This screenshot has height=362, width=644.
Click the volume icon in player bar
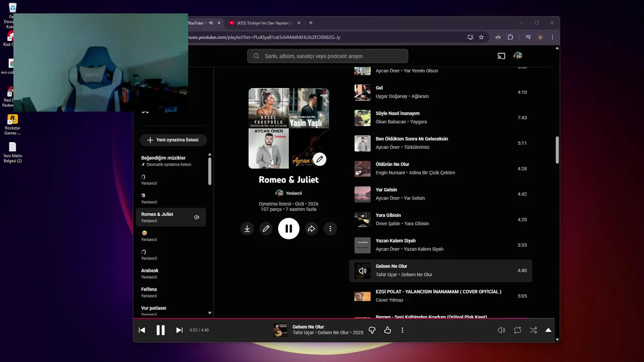click(x=501, y=330)
